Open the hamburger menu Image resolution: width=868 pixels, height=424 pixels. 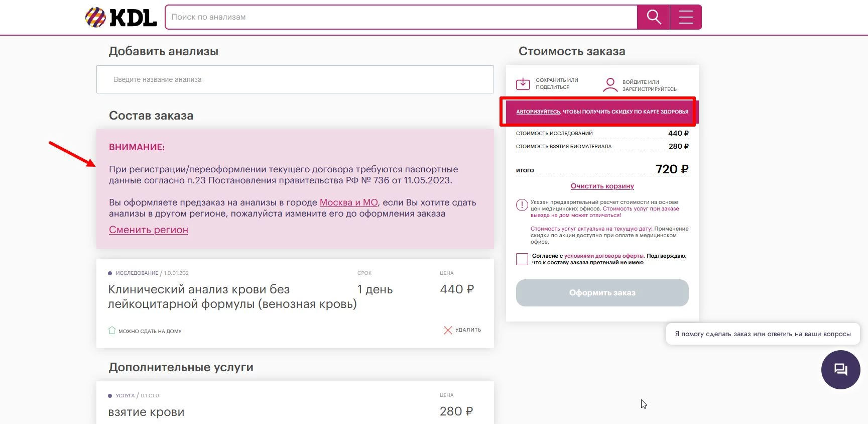pyautogui.click(x=686, y=17)
